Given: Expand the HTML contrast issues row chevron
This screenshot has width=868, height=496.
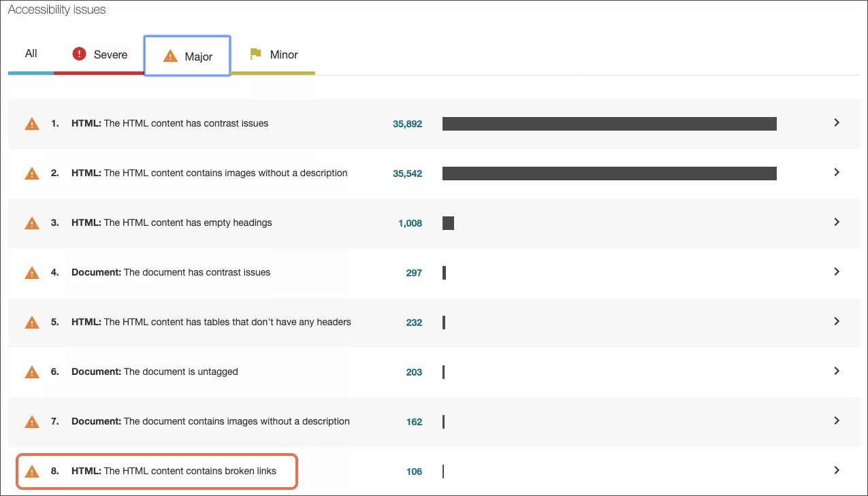Looking at the screenshot, I should tap(837, 122).
